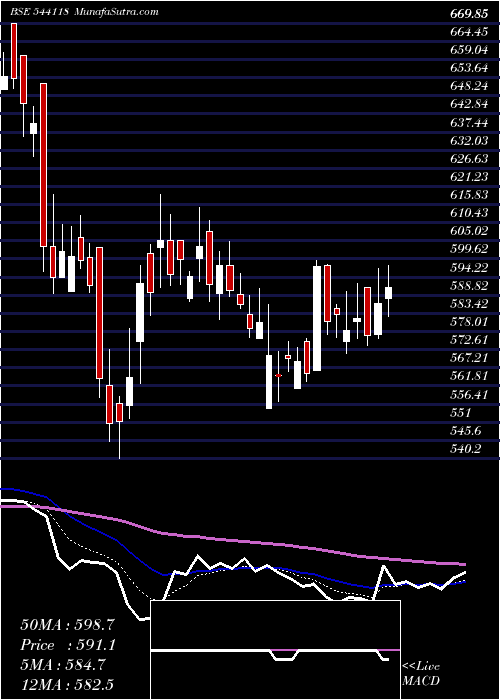Click the Price : 591.1 readout
Image resolution: width=500 pixels, height=700 pixels.
click(x=68, y=645)
